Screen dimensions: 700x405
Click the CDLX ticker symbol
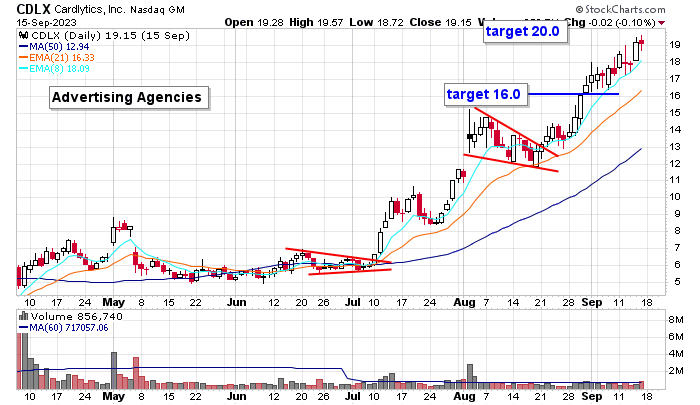(x=34, y=9)
